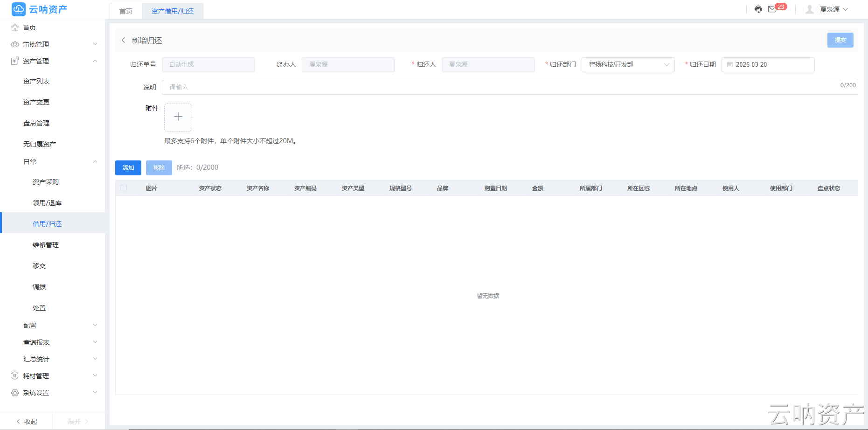Viewport: 868px width, 430px height.
Task: Click the 说明 description input field
Action: [x=510, y=87]
